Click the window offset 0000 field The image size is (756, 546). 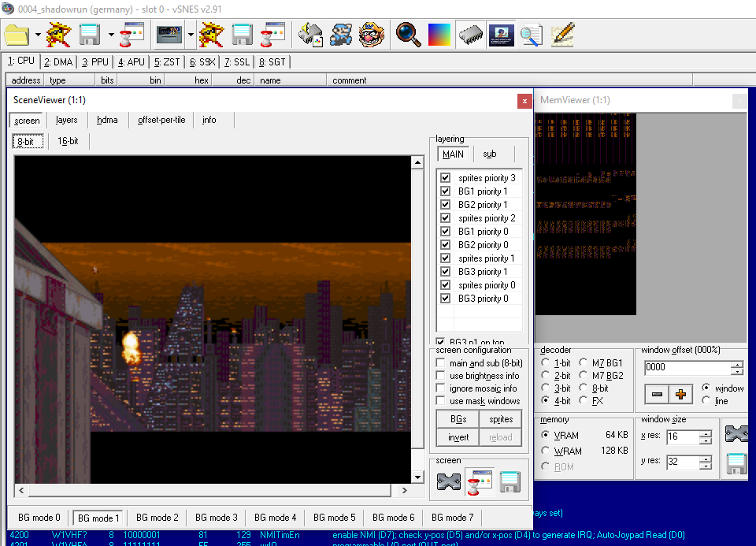click(x=687, y=367)
